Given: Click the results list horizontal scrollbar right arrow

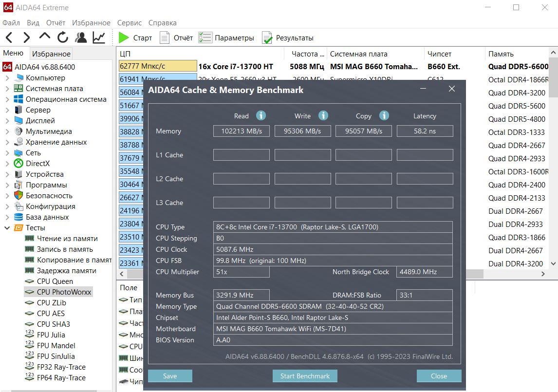Looking at the screenshot, I should (x=543, y=274).
